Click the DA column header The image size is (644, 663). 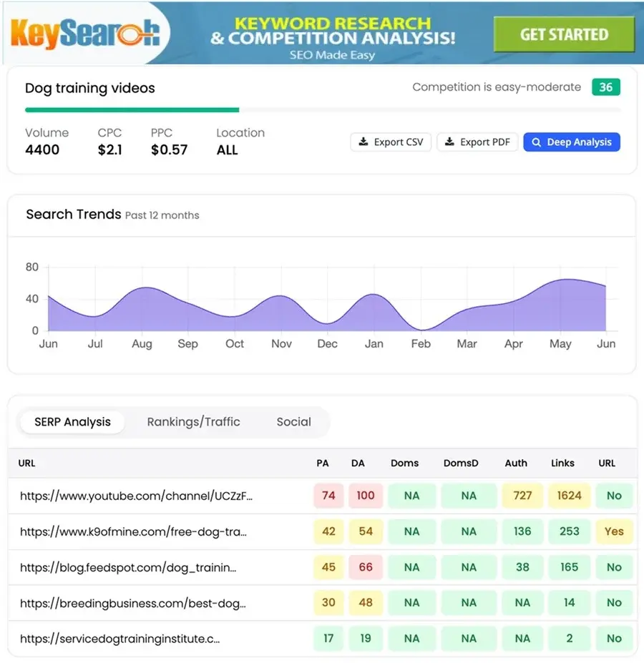click(358, 463)
